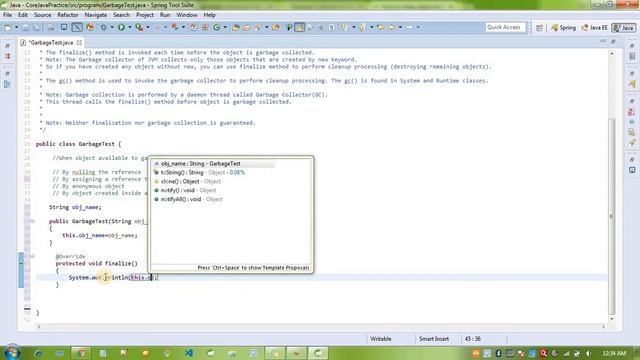The height and width of the screenshot is (360, 640).
Task: Switch to the Spring perspective
Action: tap(563, 27)
